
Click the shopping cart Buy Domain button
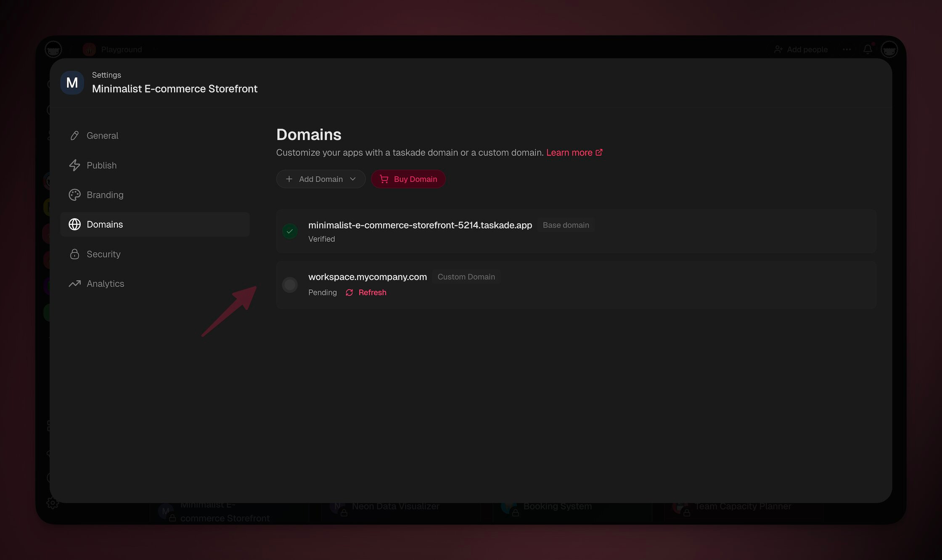(x=408, y=179)
